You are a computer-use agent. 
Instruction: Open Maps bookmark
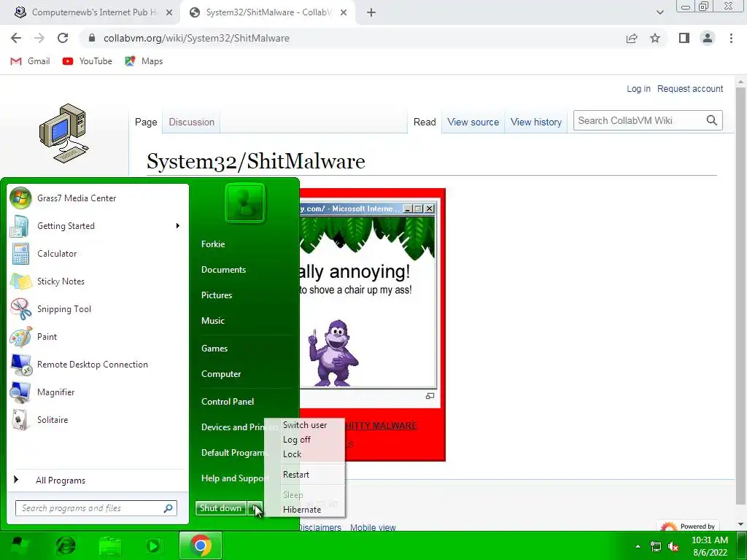point(144,61)
